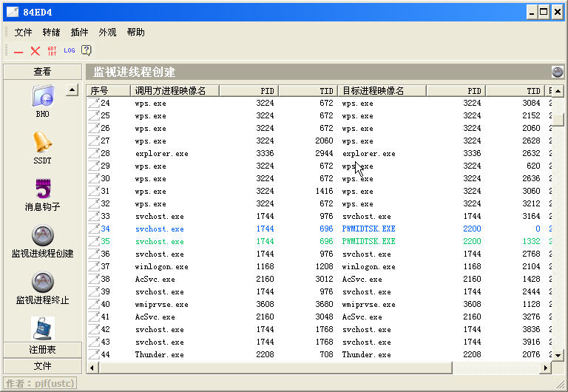Click the row icon for entry 37
The image size is (568, 392).
pyautogui.click(x=94, y=266)
